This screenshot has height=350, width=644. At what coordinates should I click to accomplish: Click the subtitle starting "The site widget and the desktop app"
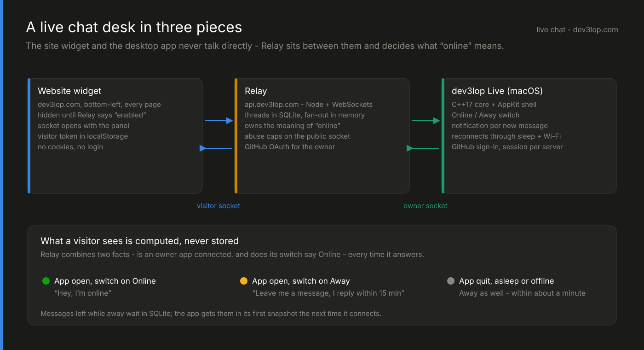pos(265,46)
